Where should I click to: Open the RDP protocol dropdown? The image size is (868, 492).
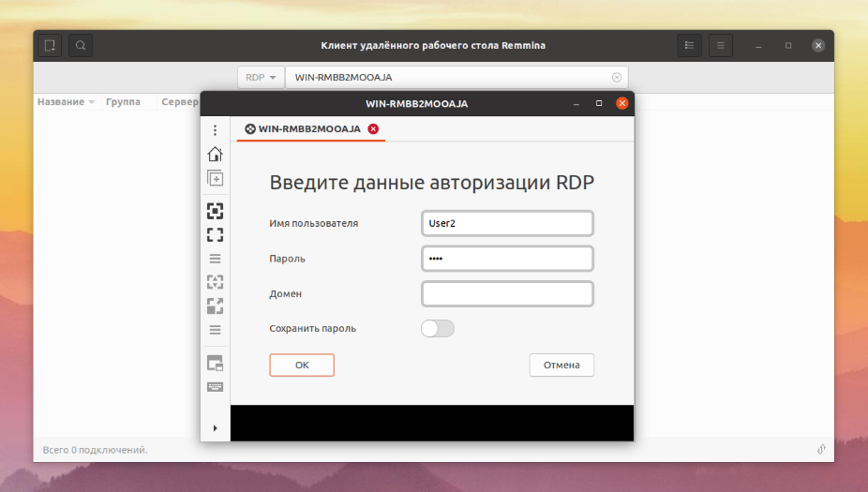[x=261, y=78]
